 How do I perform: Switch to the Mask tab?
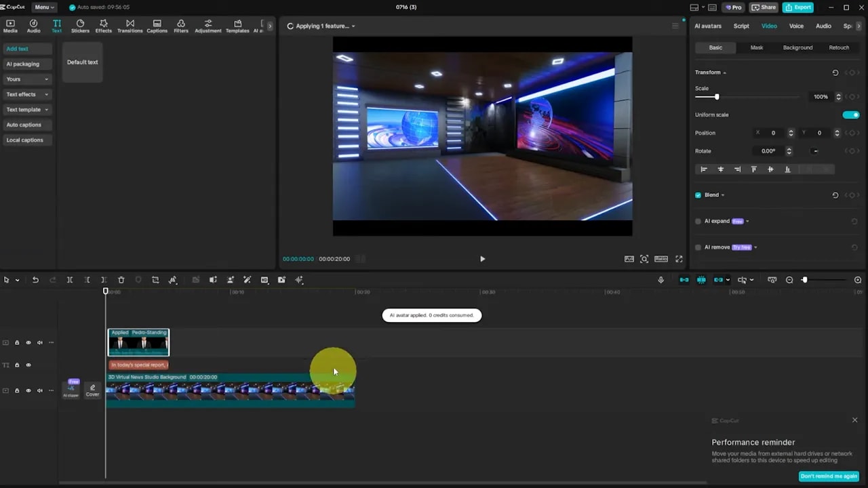[x=756, y=47]
